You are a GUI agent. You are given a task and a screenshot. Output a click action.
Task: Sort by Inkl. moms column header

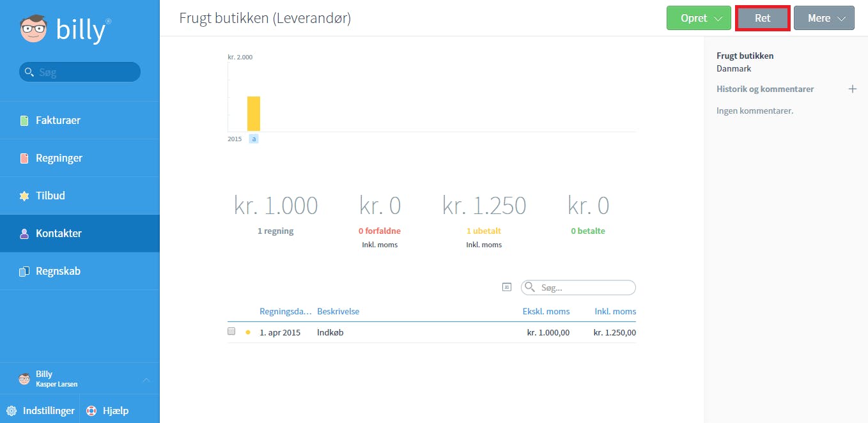tap(616, 311)
